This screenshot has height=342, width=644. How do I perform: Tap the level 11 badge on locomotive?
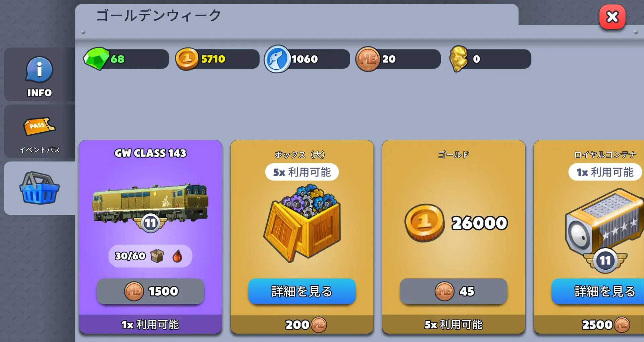pyautogui.click(x=150, y=223)
